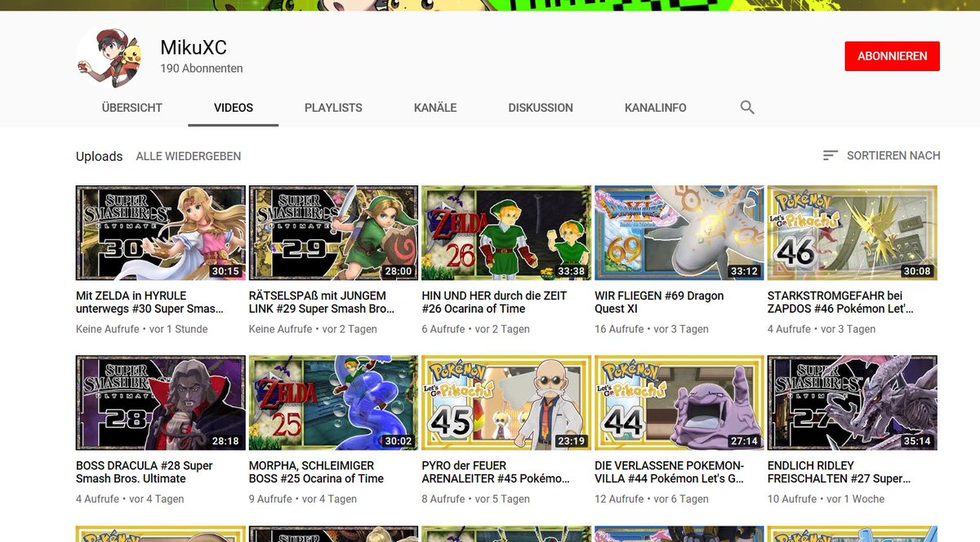Viewport: 980px width, 542px height.
Task: Click the Uploads heading
Action: (x=99, y=156)
